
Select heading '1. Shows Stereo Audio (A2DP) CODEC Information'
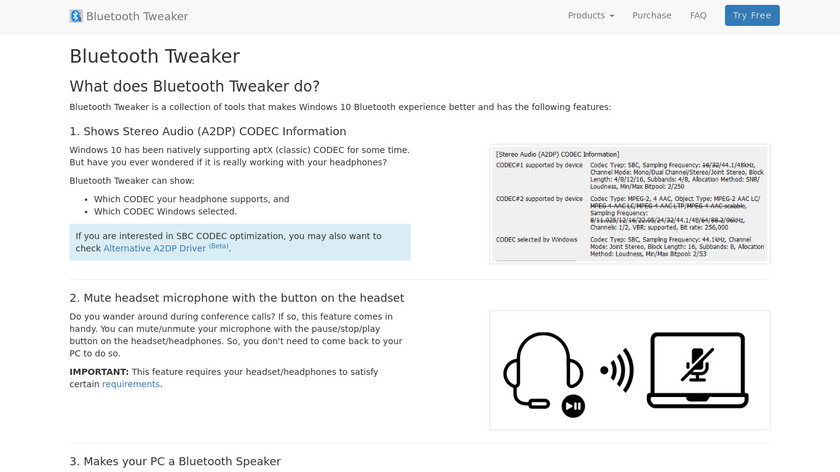point(208,131)
